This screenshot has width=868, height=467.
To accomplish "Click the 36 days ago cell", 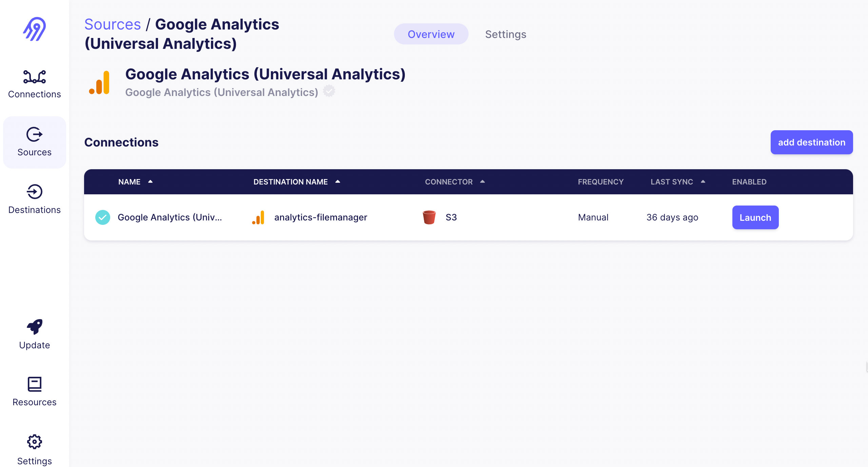I will point(672,217).
